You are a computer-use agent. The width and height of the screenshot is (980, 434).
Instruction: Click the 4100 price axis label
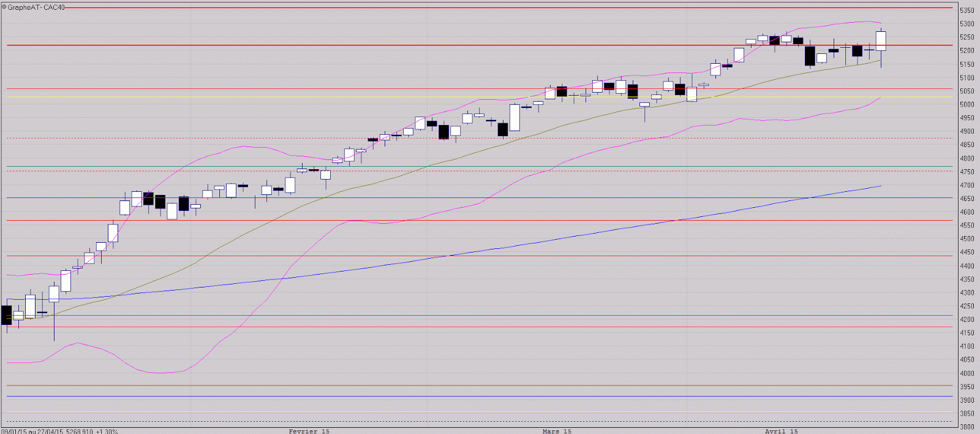(967, 346)
